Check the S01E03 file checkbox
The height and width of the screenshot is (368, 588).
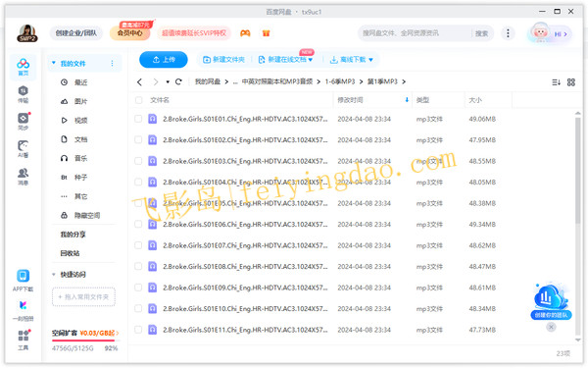[x=138, y=161]
